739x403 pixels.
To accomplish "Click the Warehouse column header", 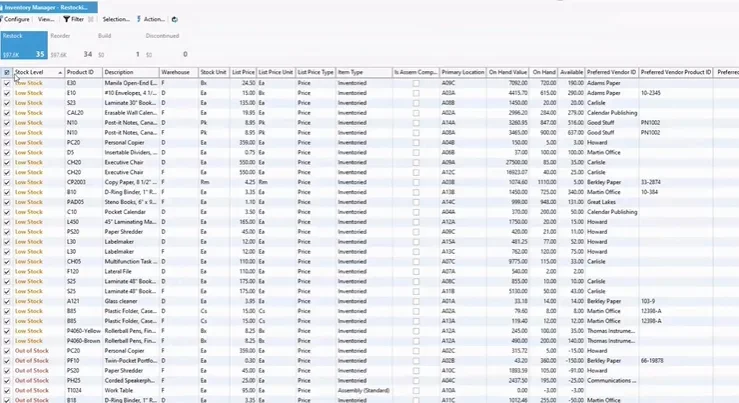I will [179, 72].
